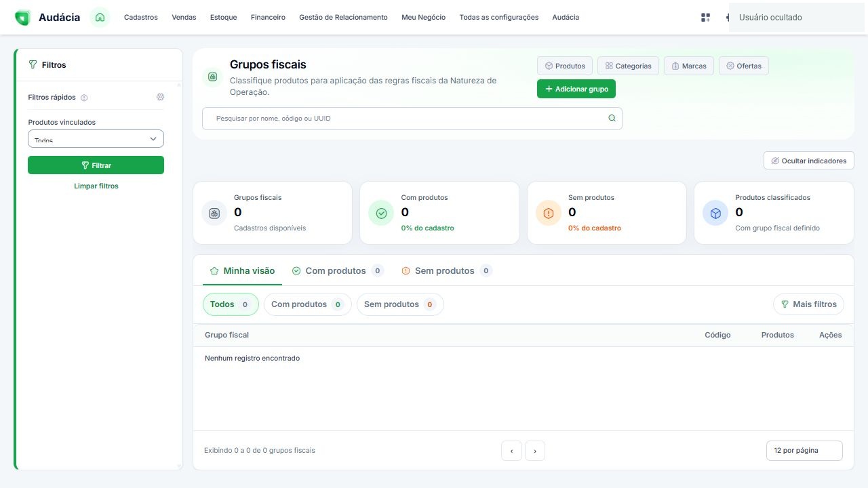
Task: Expand Mais filtros options
Action: pyautogui.click(x=809, y=304)
